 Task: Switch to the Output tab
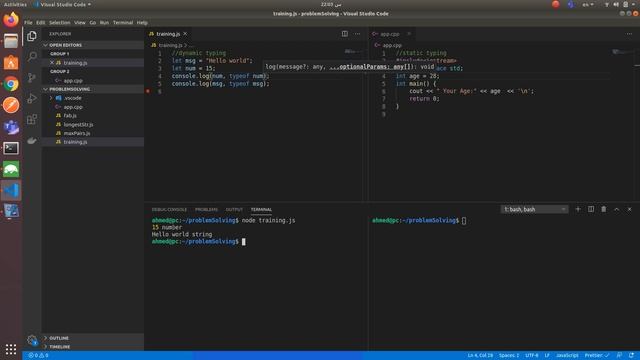pos(234,209)
